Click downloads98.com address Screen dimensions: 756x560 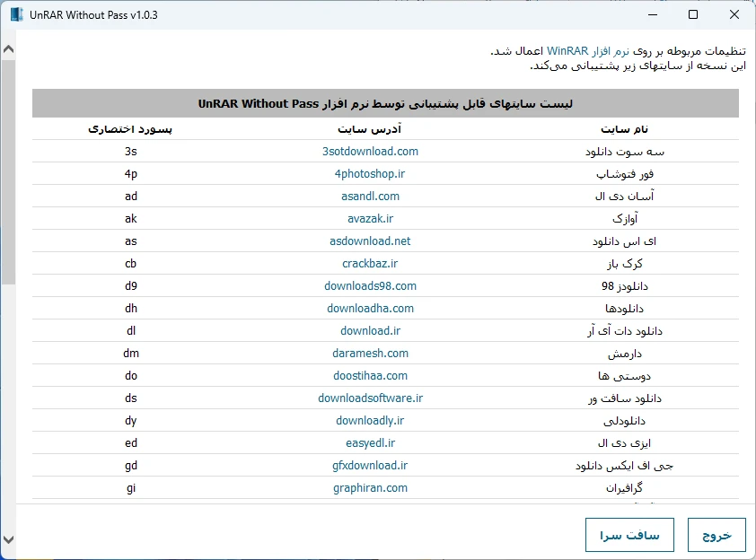(370, 286)
